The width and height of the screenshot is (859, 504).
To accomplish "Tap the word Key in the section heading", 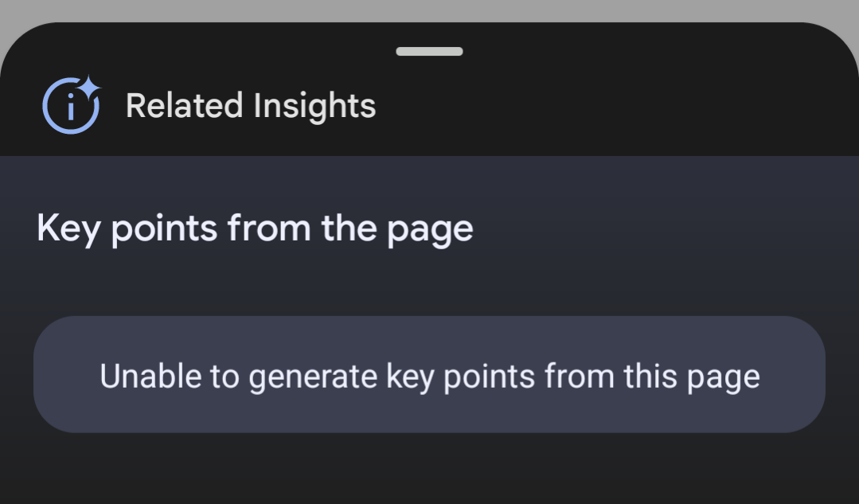I will (x=68, y=229).
